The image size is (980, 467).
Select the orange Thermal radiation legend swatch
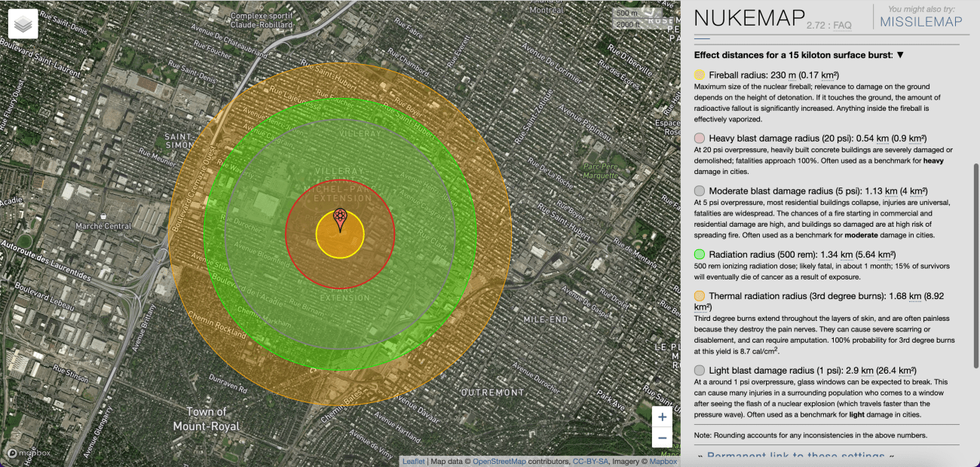pyautogui.click(x=700, y=296)
